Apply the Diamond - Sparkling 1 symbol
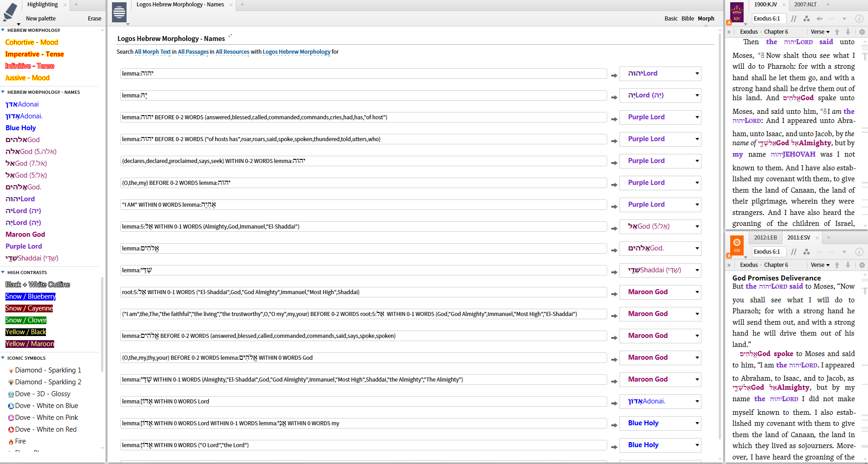868x464 pixels. pyautogui.click(x=45, y=370)
